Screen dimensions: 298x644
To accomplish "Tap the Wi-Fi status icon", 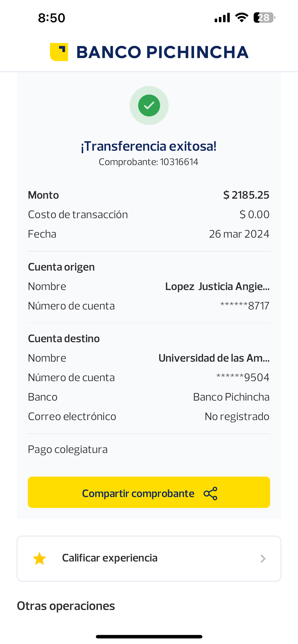I will click(241, 17).
